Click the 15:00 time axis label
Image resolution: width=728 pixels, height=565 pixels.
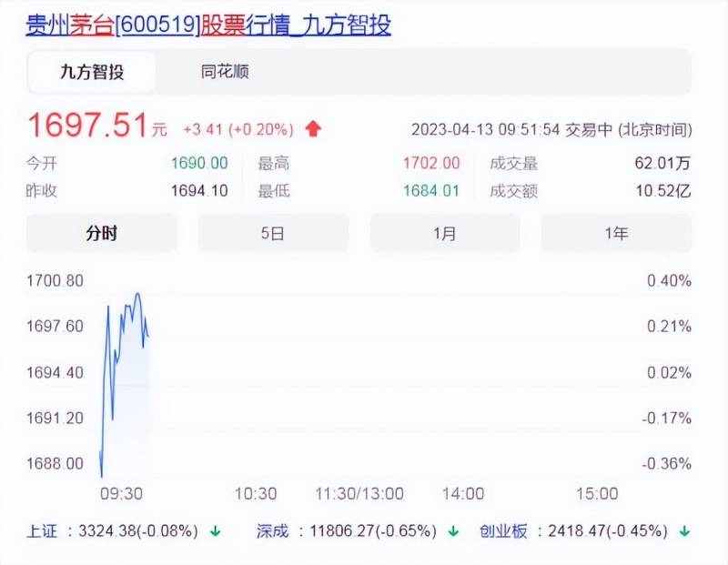597,493
